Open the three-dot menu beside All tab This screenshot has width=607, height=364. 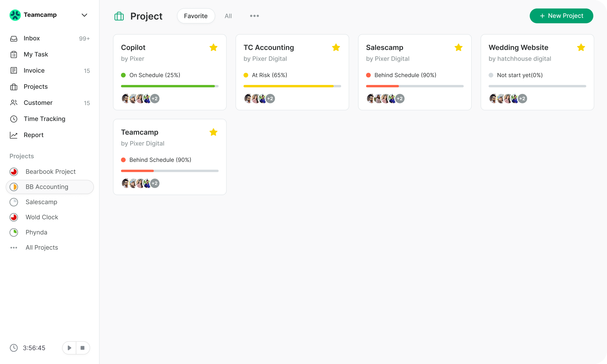click(x=254, y=16)
